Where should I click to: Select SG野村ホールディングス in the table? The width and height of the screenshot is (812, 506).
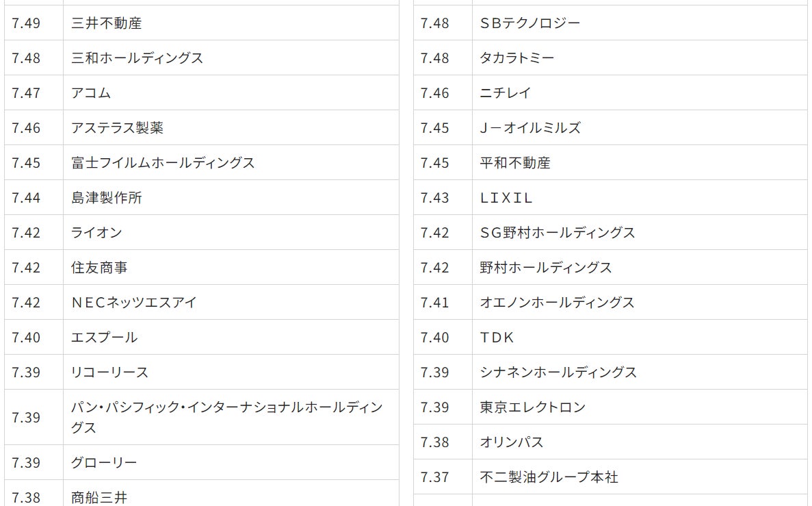pyautogui.click(x=558, y=233)
